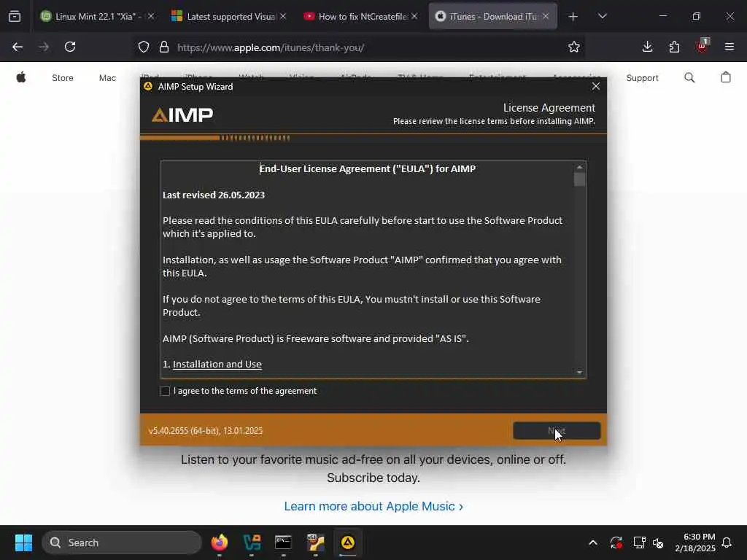Click the Last revised 26.05.2023 text
The width and height of the screenshot is (747, 560).
tap(214, 195)
